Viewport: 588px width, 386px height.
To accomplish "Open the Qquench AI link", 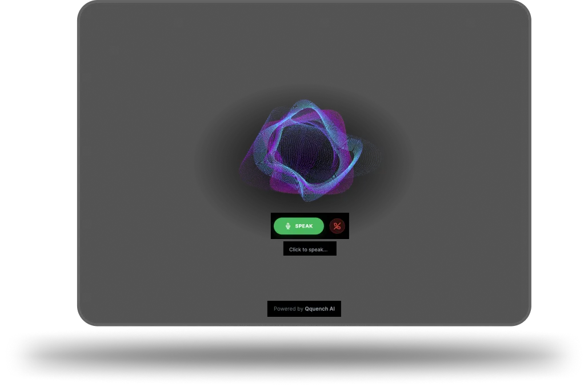I will (x=319, y=309).
